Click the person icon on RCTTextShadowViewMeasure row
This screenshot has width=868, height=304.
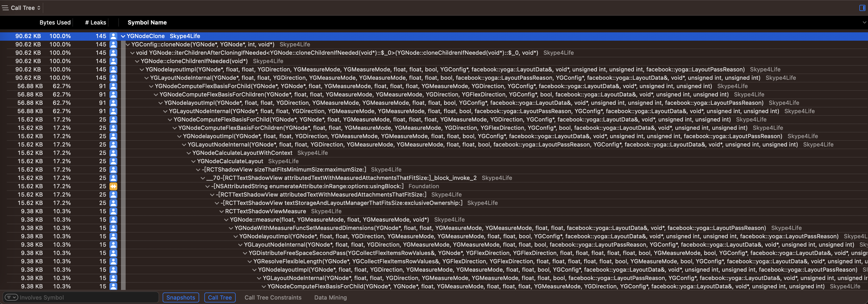[114, 211]
